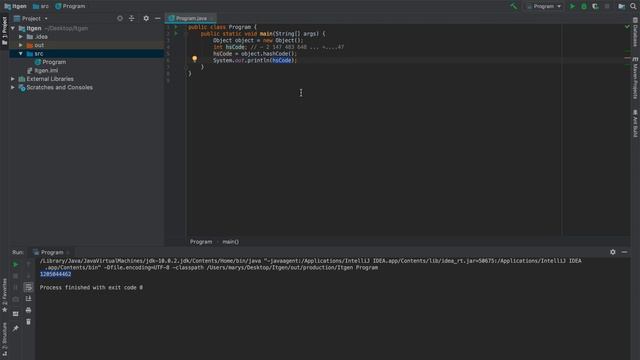Show intention actions via yellow lightbulb

pos(195,59)
